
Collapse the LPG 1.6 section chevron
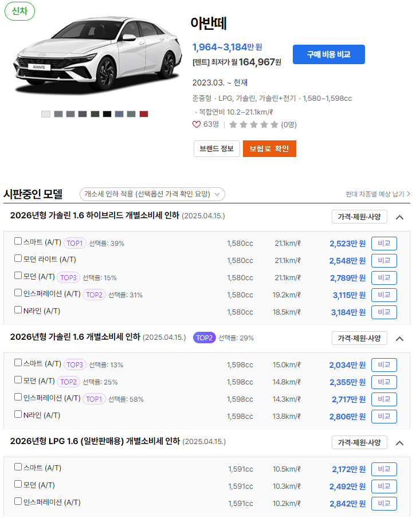(399, 443)
